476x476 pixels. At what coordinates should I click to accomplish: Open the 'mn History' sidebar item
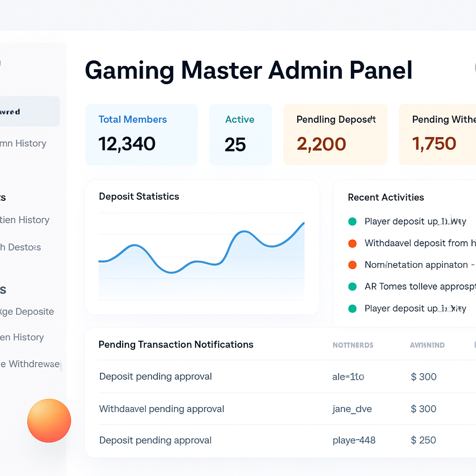23,143
